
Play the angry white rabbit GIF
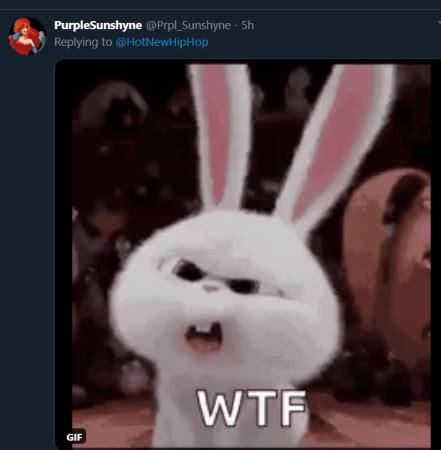248,255
